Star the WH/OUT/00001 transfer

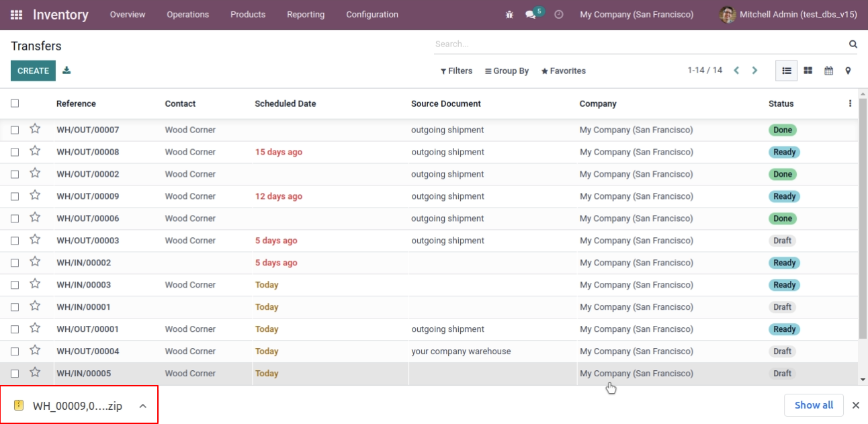(35, 329)
